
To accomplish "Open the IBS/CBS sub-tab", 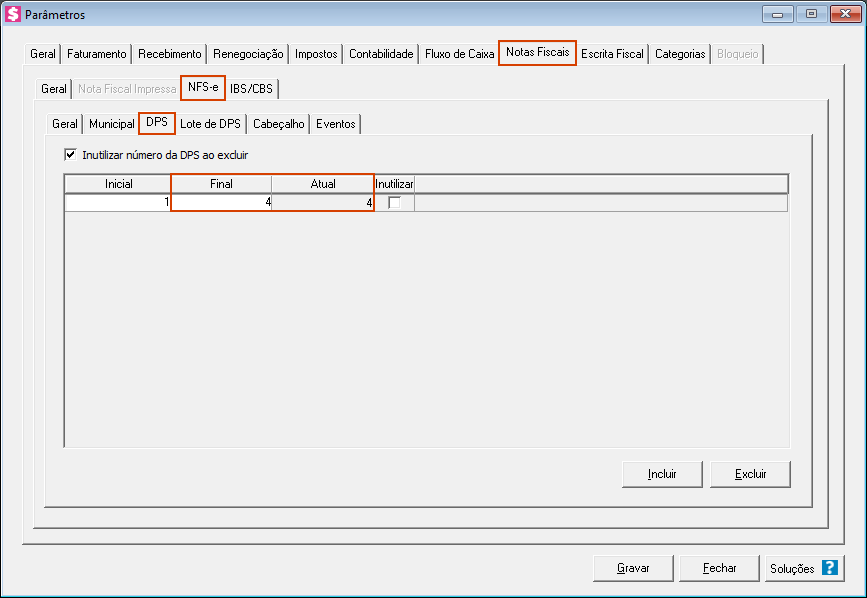I will tap(252, 89).
